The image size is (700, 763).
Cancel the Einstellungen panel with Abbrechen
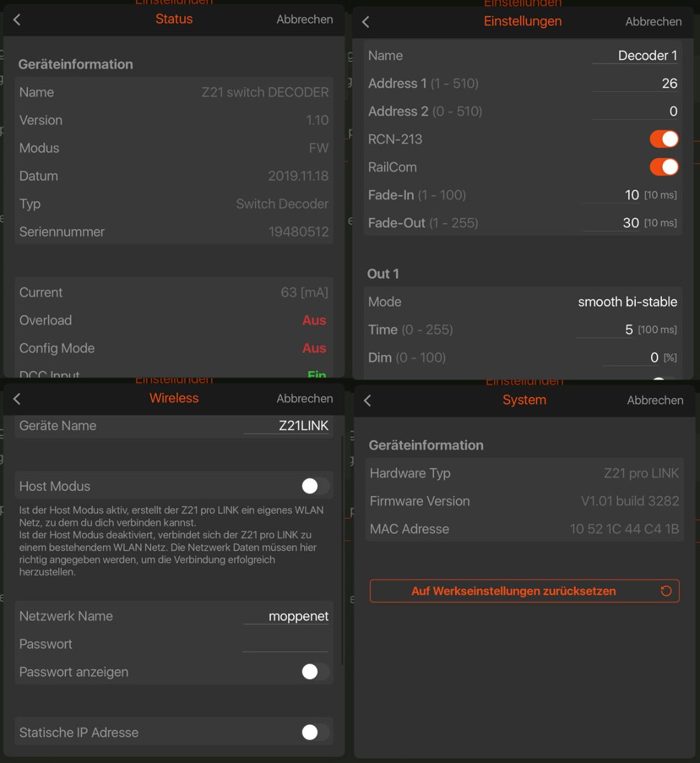point(654,22)
